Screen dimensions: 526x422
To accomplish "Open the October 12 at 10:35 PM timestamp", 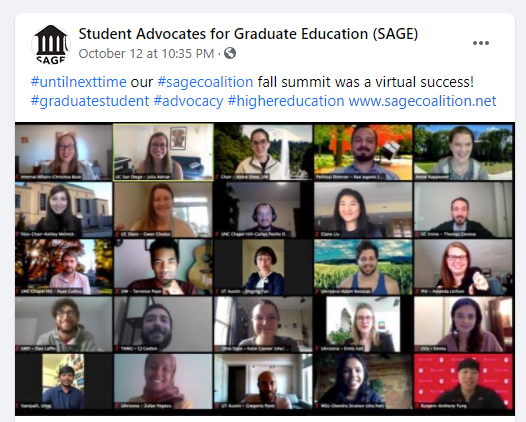I will click(x=146, y=54).
